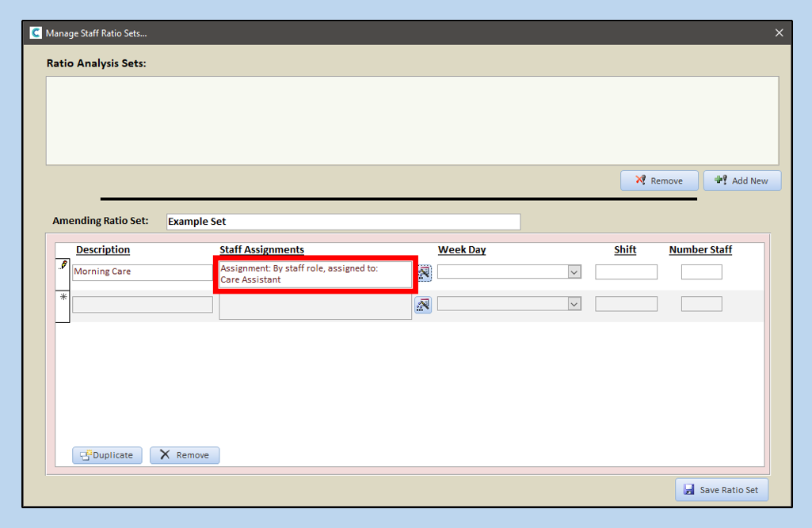
Task: Select the pencil row marker beside Morning Care
Action: [63, 268]
